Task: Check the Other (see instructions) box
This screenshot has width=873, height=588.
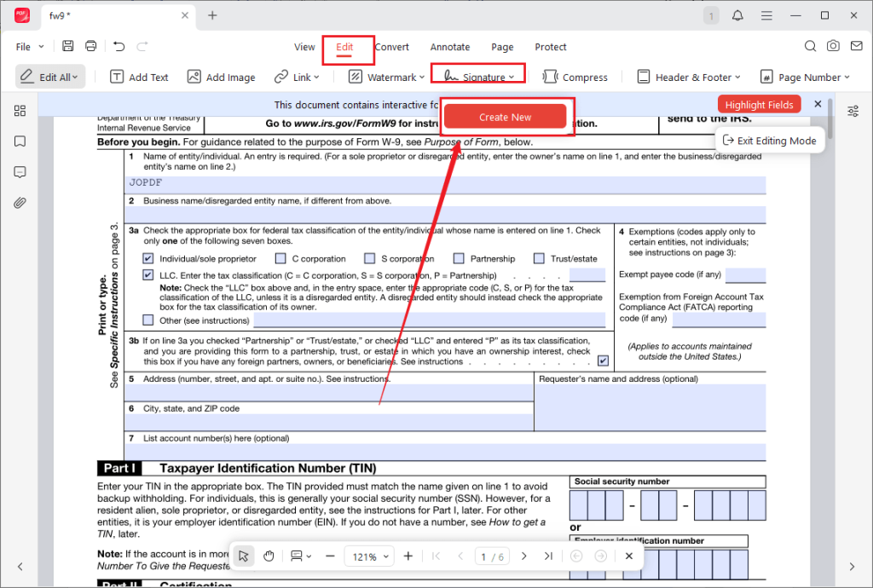Action: click(x=147, y=320)
